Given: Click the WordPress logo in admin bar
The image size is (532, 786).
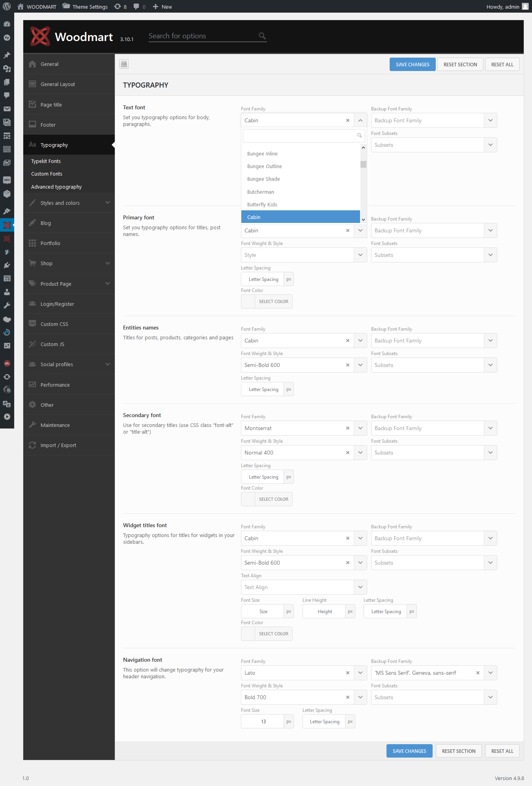Looking at the screenshot, I should tap(7, 7).
